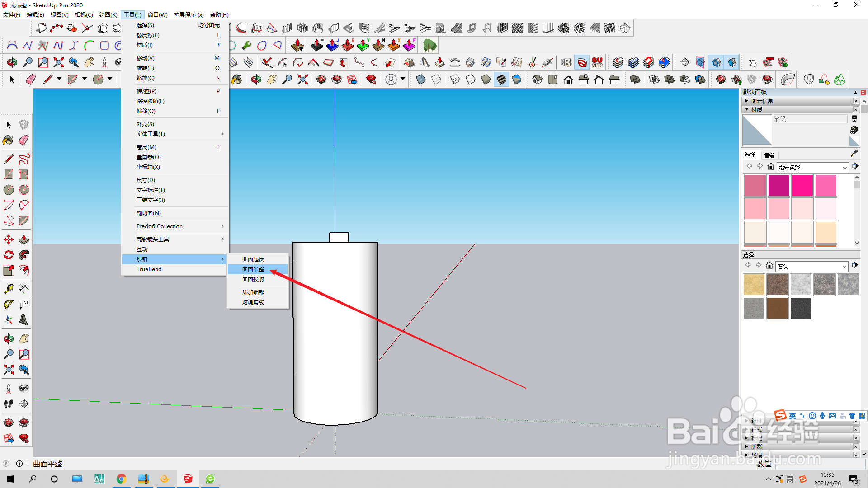Click the Create Material icon
Viewport: 868px width, 488px height.
pyautogui.click(x=854, y=130)
